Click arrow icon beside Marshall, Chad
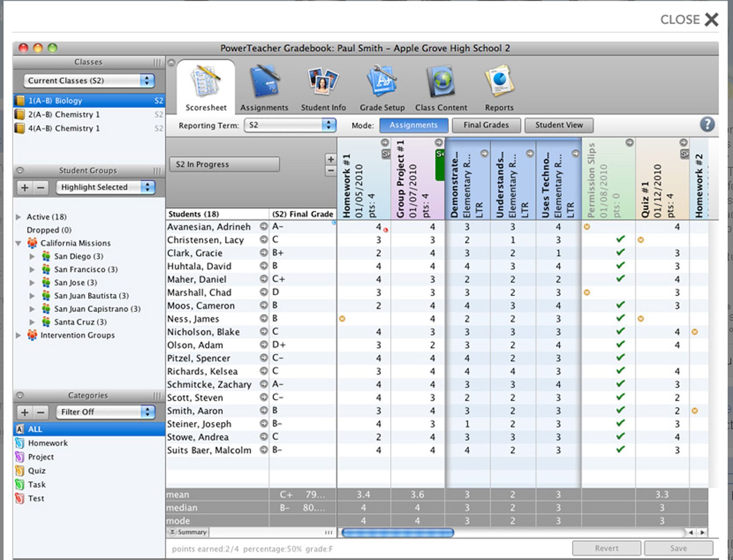This screenshot has height=560, width=733. (x=263, y=292)
